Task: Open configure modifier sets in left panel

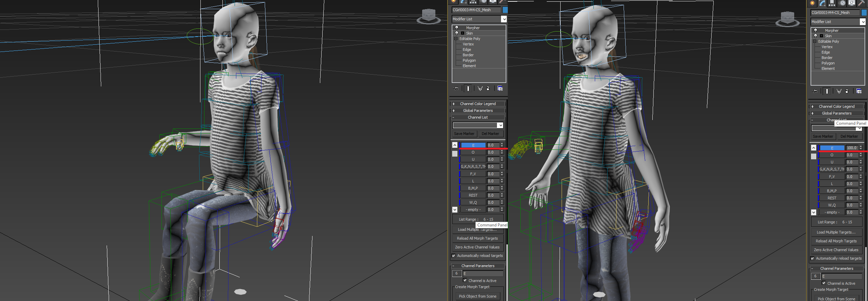Action: click(500, 88)
